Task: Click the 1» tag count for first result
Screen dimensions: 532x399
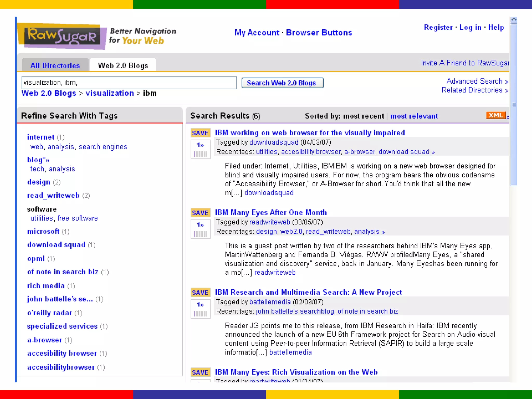Action: click(200, 145)
